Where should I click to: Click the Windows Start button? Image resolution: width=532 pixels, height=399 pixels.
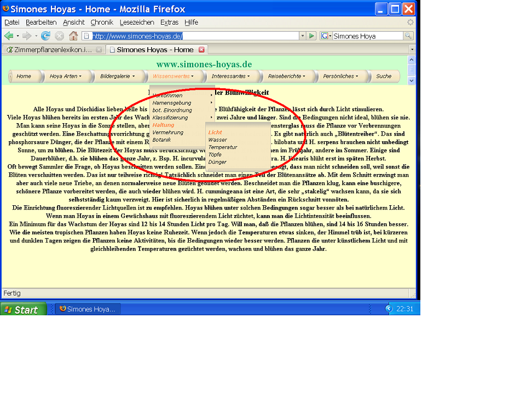click(21, 309)
